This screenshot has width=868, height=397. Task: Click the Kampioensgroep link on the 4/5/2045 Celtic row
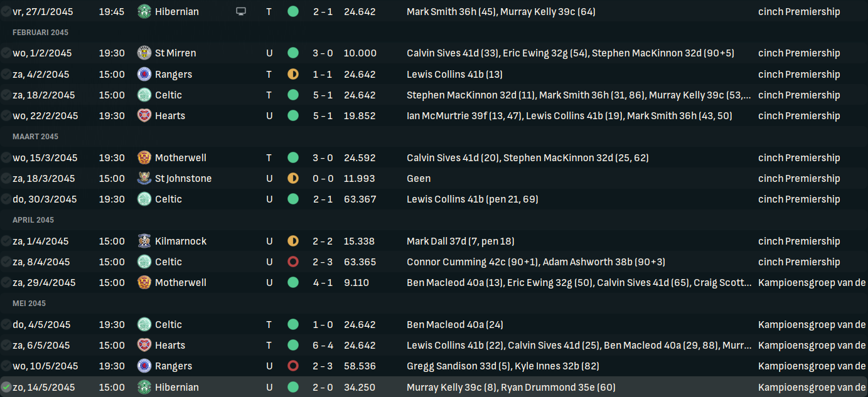click(x=812, y=324)
